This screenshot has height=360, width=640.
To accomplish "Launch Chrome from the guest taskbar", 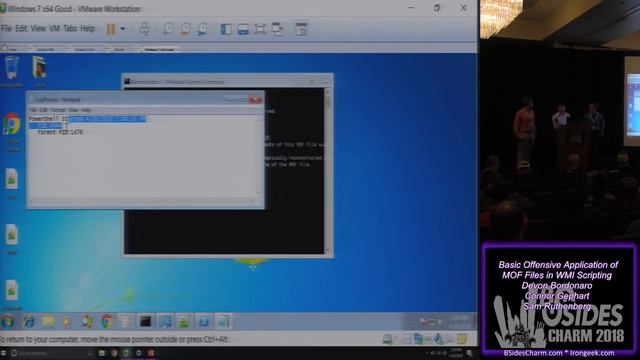I will (x=107, y=322).
